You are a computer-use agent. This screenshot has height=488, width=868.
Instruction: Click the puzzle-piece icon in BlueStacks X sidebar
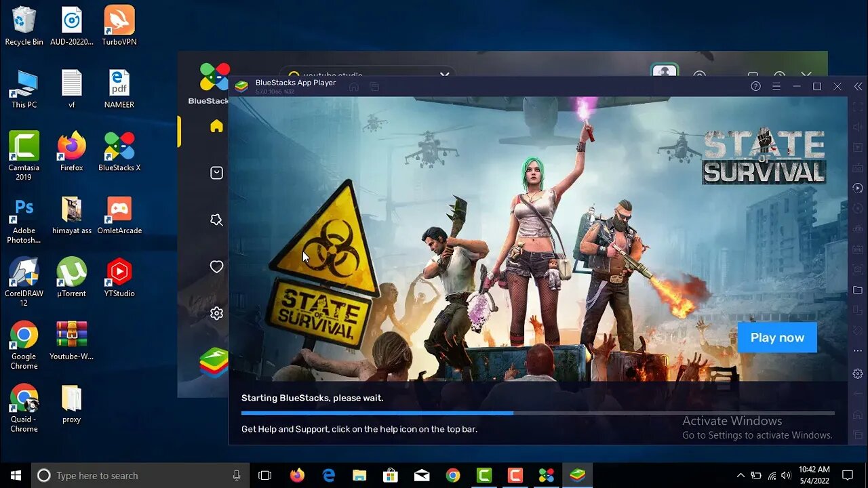[216, 220]
